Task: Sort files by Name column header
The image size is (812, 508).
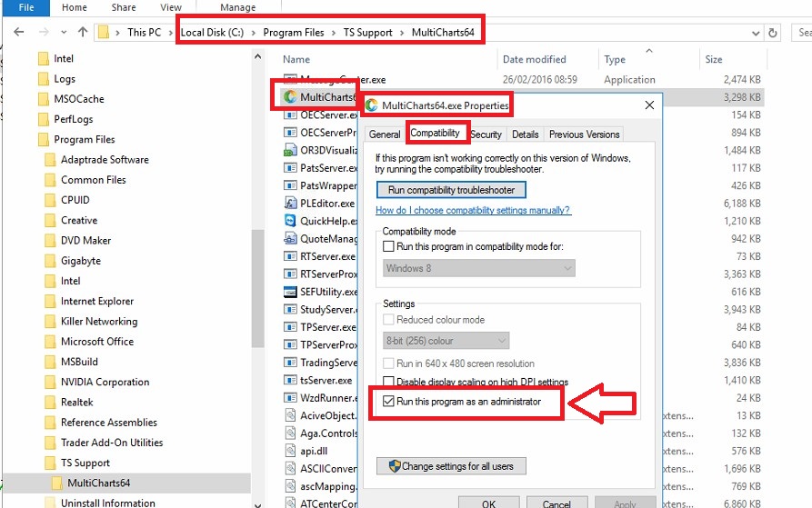Action: (296, 59)
